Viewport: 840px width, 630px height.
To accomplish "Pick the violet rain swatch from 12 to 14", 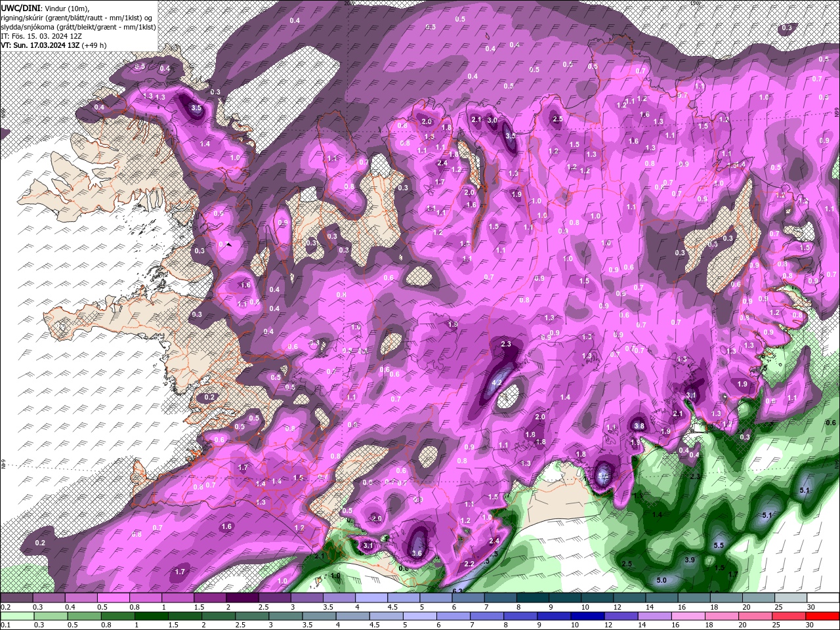I will point(621,616).
